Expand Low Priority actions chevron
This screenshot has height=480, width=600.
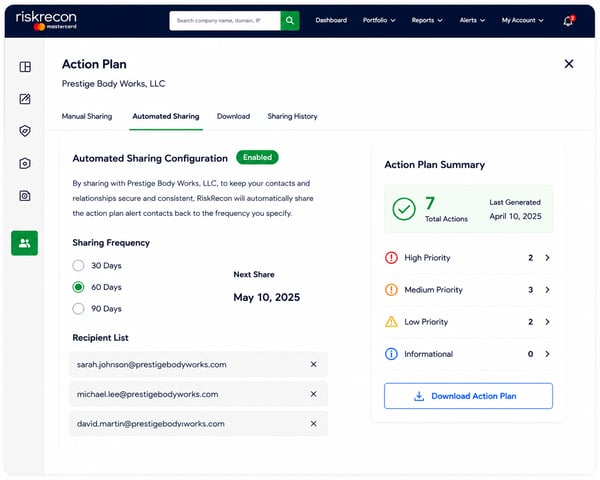(548, 322)
